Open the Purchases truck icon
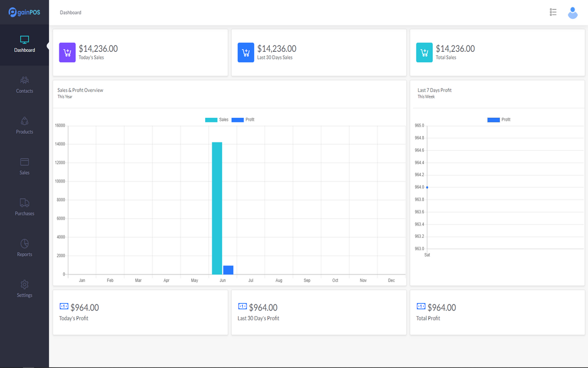The height and width of the screenshot is (368, 588). 25,203
